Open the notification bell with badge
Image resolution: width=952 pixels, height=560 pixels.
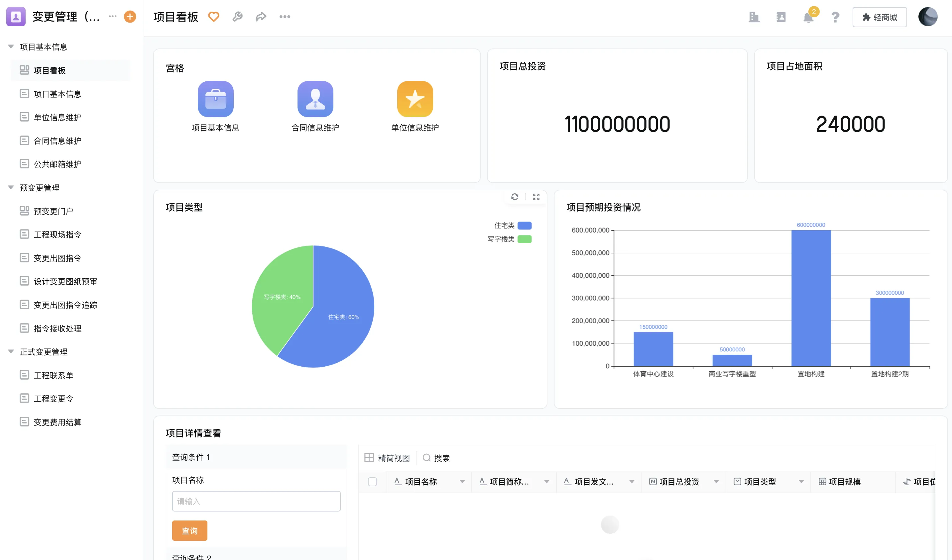(x=808, y=17)
